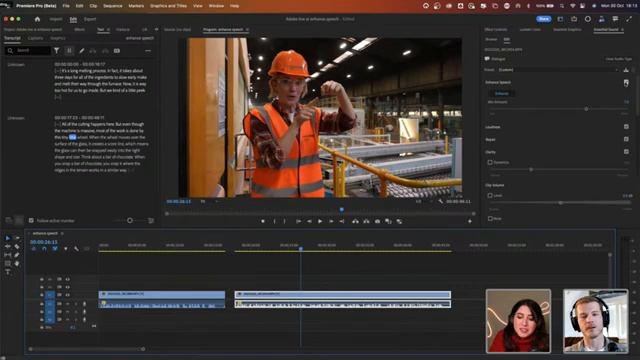The width and height of the screenshot is (640, 360).
Task: Click Clear Audio Type button
Action: 619,59
